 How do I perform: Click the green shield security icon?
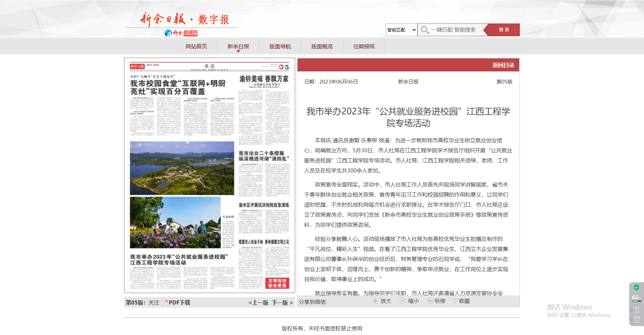click(636, 287)
